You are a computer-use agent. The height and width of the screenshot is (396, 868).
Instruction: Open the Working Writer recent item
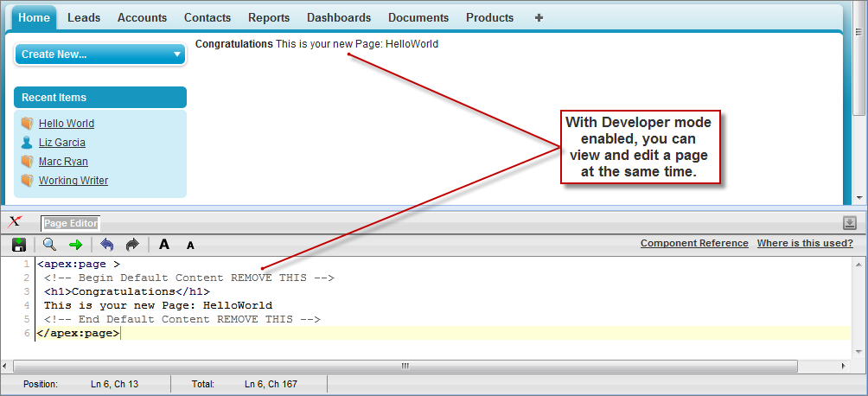pyautogui.click(x=73, y=181)
